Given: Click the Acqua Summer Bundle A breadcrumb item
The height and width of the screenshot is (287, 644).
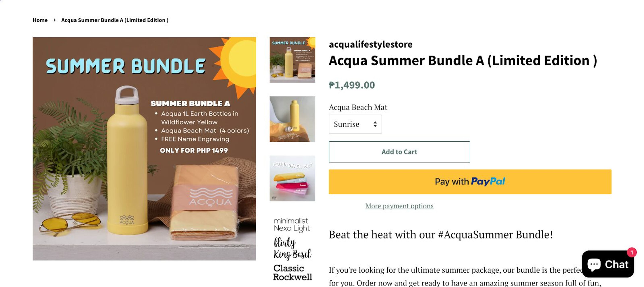Looking at the screenshot, I should tap(115, 20).
